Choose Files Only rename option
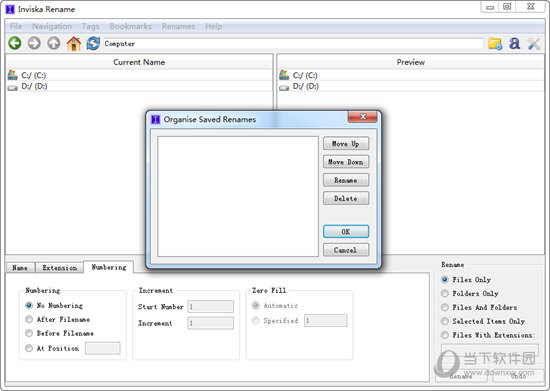The image size is (550, 391). point(445,279)
